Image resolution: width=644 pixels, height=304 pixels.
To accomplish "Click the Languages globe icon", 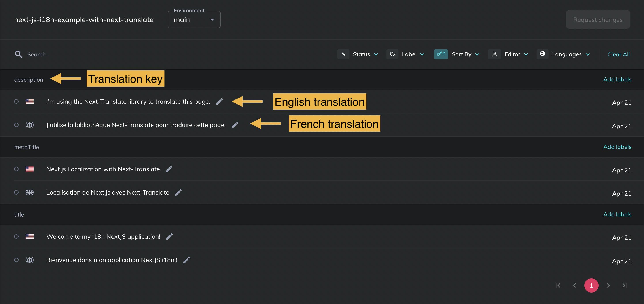I will tap(542, 54).
